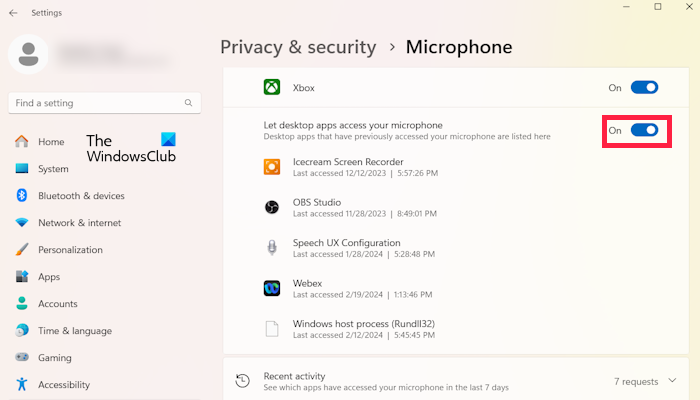Click the OBS Studio icon
The height and width of the screenshot is (400, 700).
tap(271, 207)
